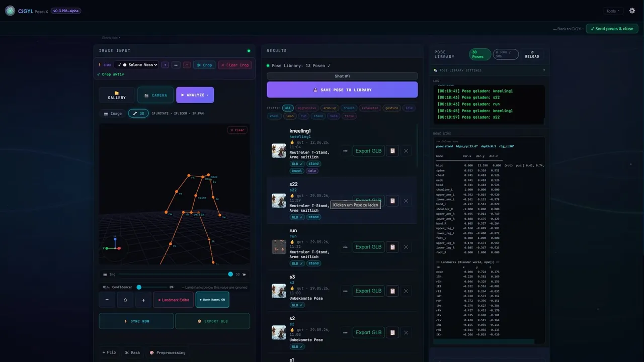Screen dimensions: 644x362
Task: Filter poses by aggressive tag
Action: [307, 108]
